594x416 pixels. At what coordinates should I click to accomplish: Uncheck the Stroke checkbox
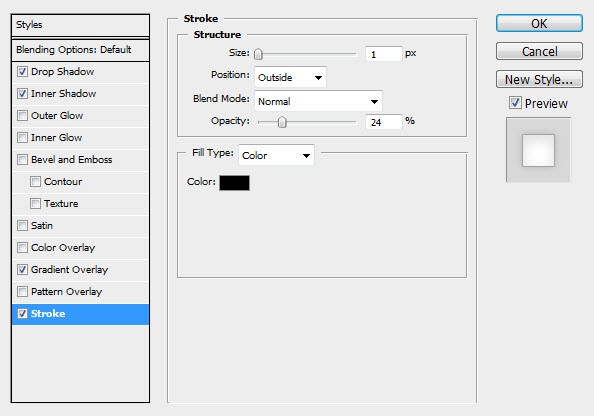[x=22, y=313]
